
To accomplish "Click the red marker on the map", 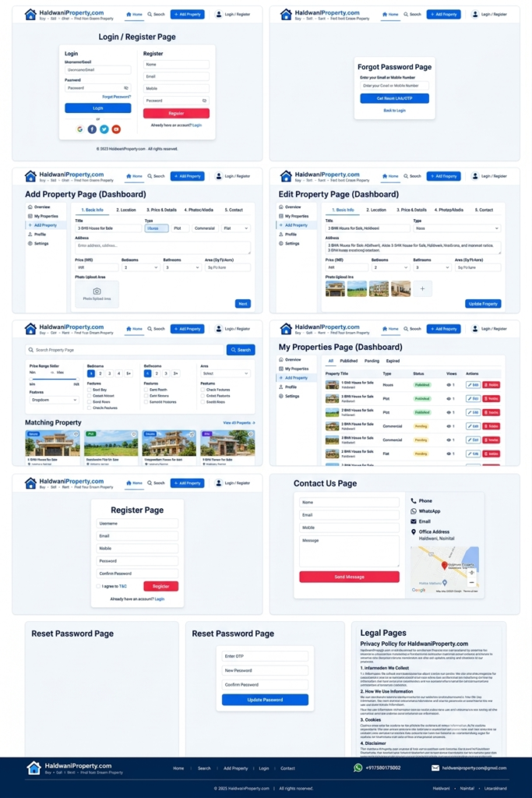I will coord(444,566).
